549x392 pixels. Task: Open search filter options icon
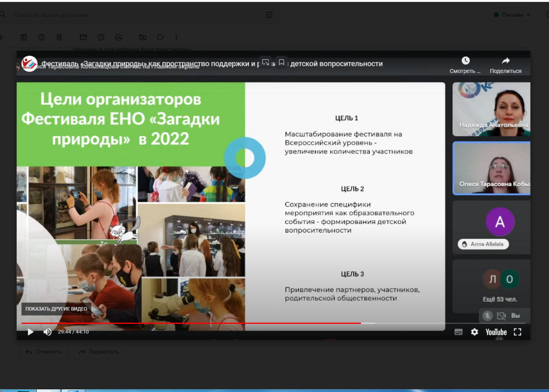pos(269,15)
